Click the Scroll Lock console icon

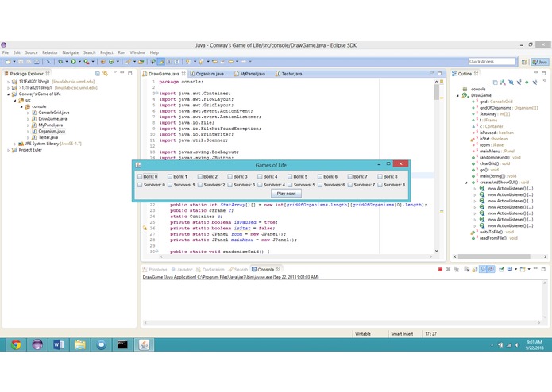pyautogui.click(x=475, y=270)
